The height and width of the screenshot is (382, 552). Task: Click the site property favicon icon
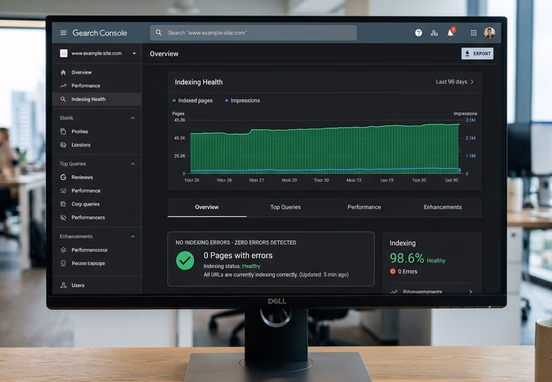point(63,53)
